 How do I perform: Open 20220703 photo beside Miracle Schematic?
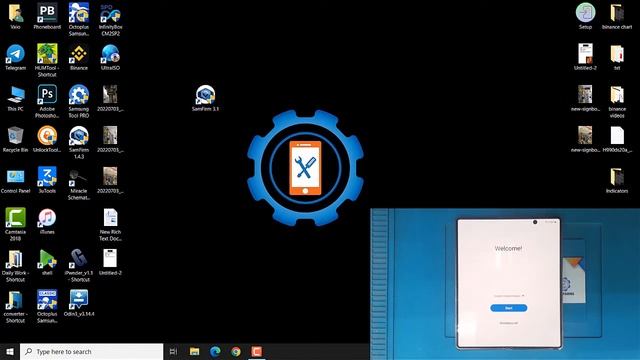click(110, 180)
